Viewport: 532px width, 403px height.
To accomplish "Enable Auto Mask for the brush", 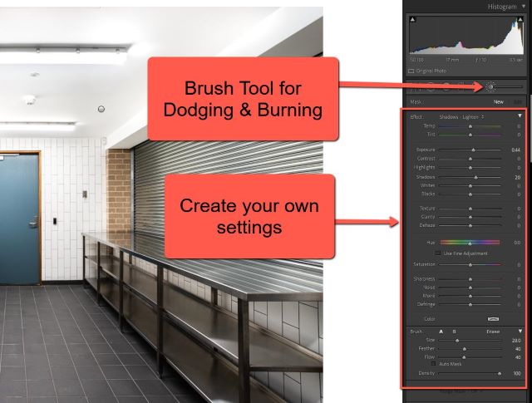I will [434, 363].
